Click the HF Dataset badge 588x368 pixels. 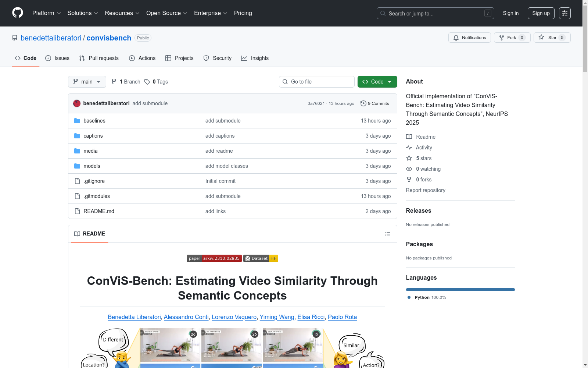click(x=261, y=258)
